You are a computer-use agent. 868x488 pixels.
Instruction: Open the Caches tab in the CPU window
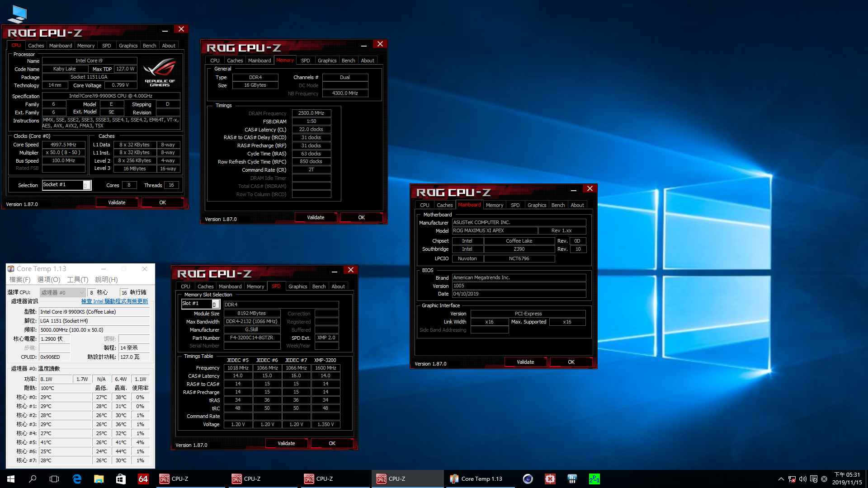click(36, 46)
